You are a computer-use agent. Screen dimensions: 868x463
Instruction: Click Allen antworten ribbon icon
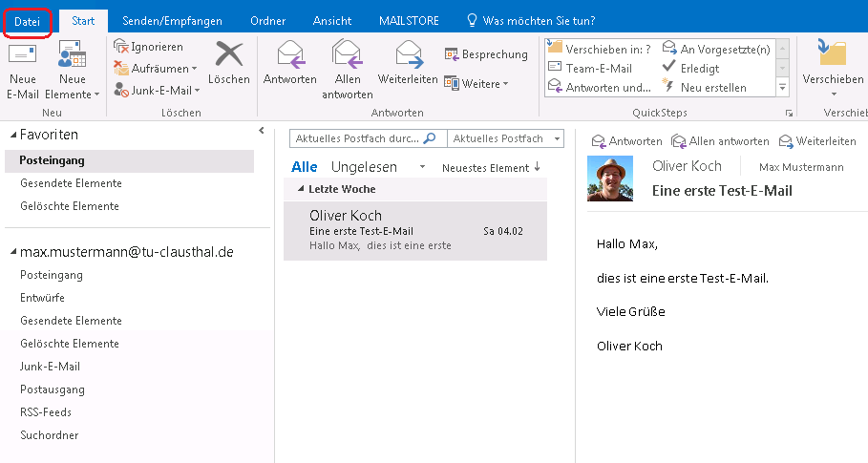tap(347, 55)
